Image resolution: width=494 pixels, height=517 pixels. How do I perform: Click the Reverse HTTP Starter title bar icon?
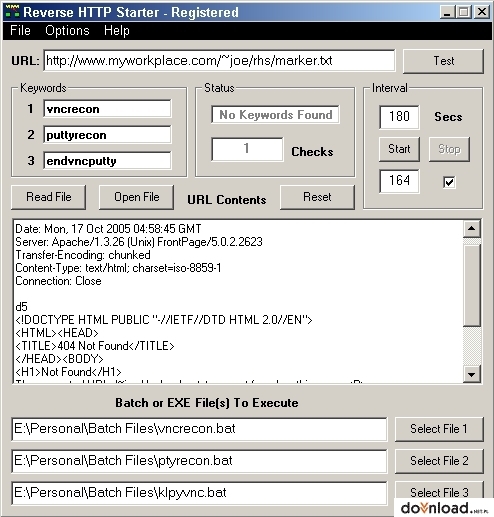point(13,12)
